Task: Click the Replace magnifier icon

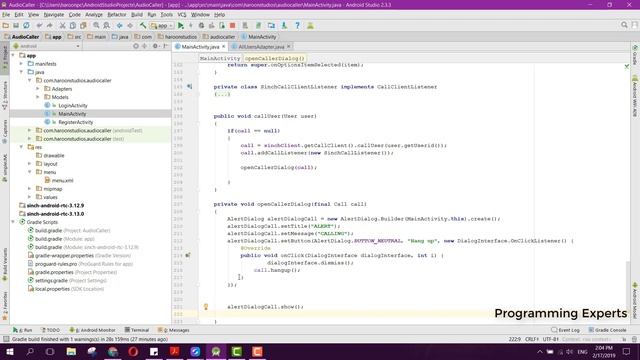Action: [x=107, y=25]
